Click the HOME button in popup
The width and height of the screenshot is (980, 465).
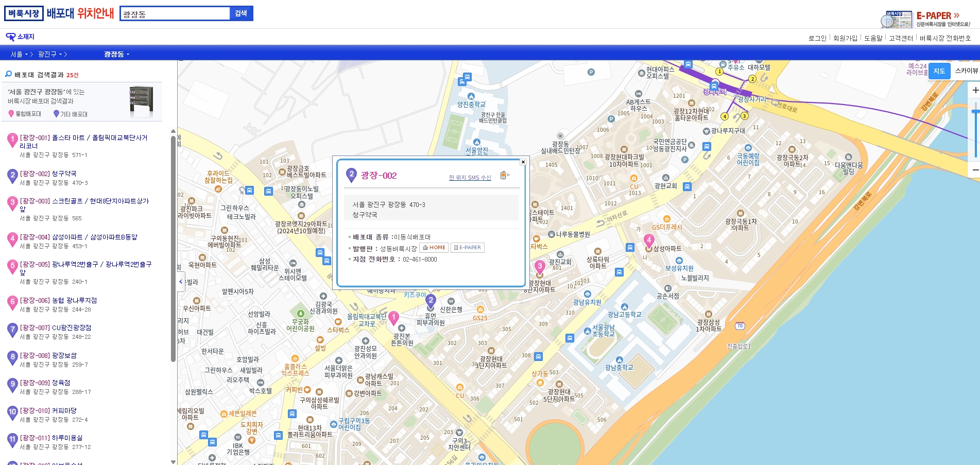click(x=434, y=248)
